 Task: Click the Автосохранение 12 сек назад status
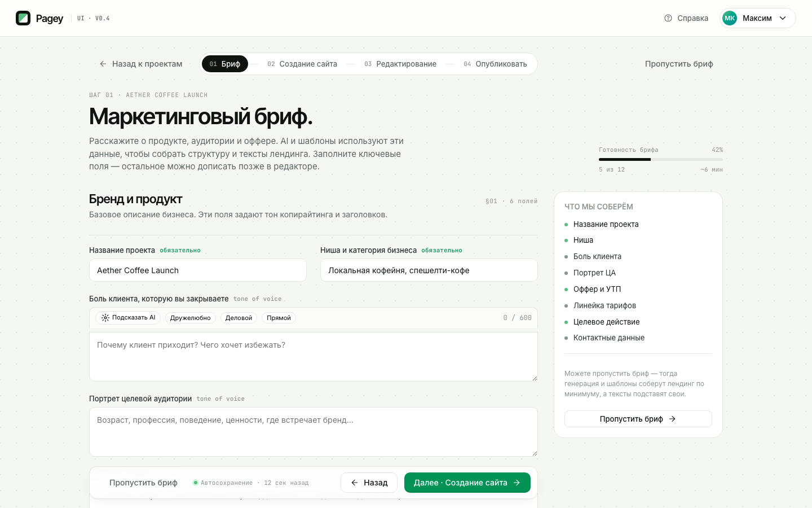click(x=255, y=483)
